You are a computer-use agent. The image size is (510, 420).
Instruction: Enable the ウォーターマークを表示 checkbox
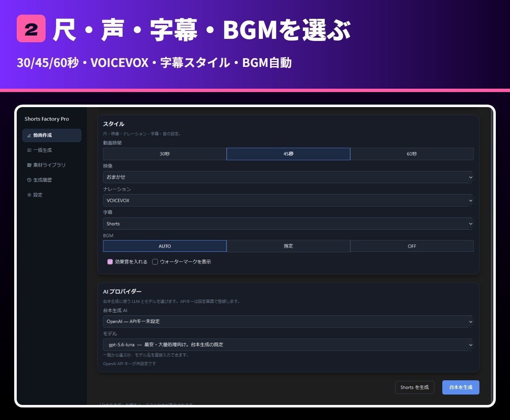pos(155,262)
